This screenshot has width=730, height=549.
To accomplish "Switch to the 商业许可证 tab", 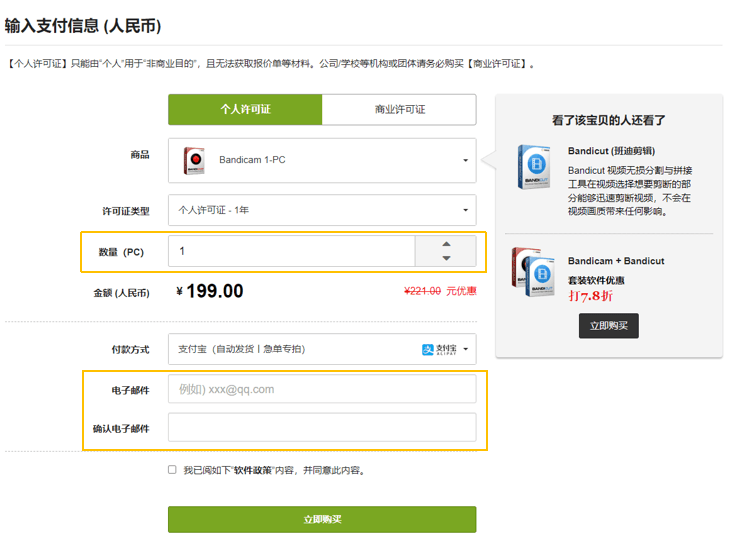I will 399,109.
